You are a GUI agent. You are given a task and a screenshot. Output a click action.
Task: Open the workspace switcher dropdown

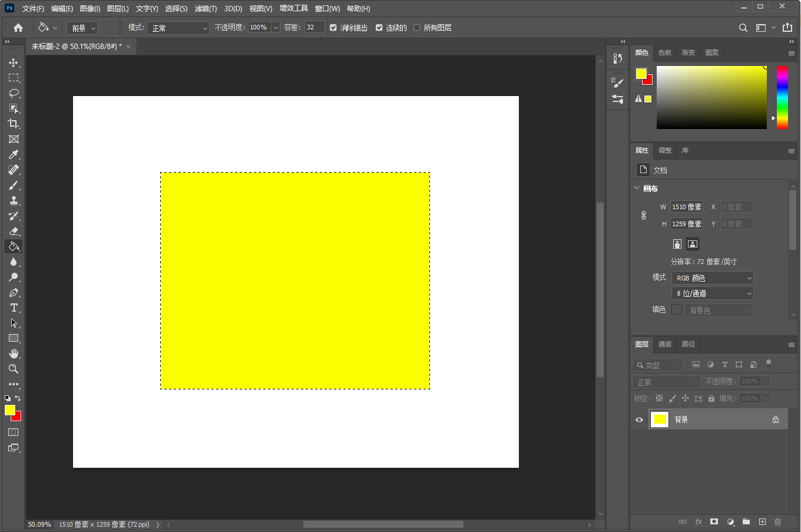click(766, 28)
